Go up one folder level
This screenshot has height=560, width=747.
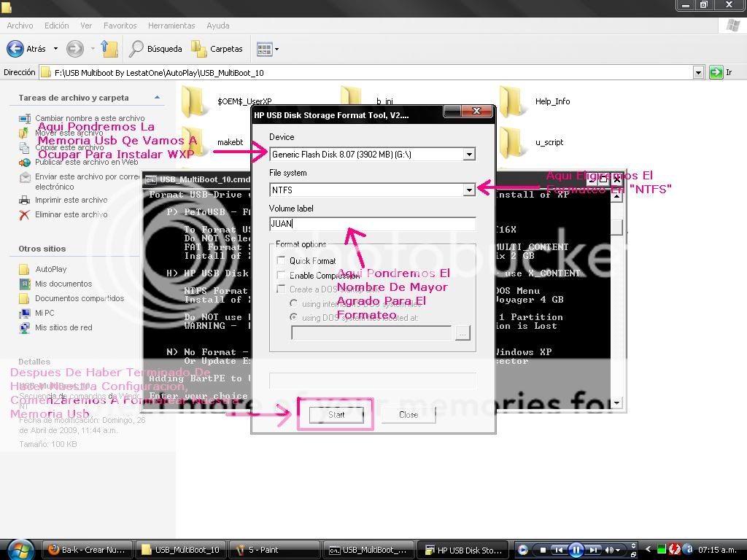pos(109,49)
